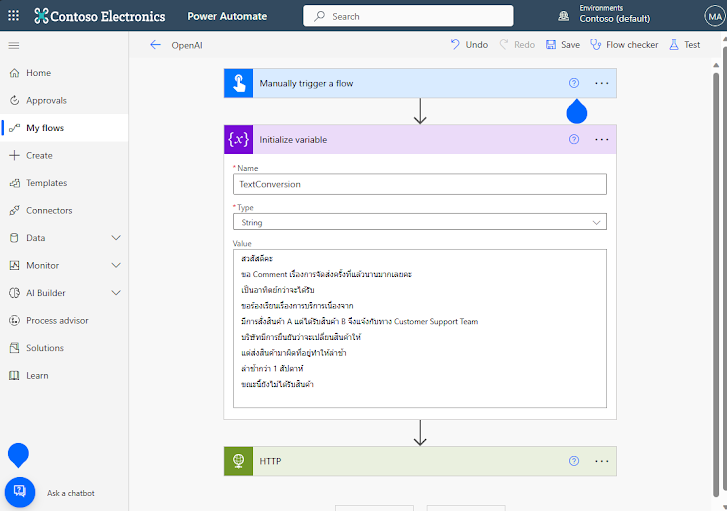Open Connectors in sidebar
The width and height of the screenshot is (727, 511).
[64, 211]
